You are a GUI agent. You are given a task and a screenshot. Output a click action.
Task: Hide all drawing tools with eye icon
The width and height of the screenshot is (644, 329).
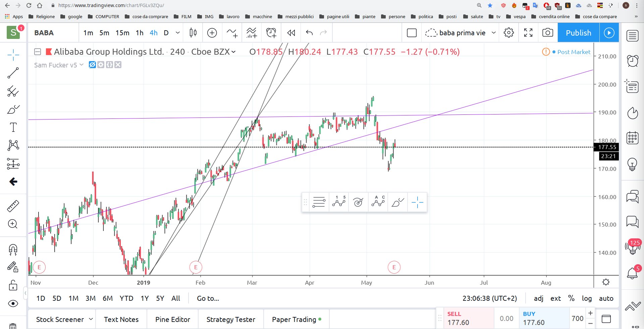point(13,303)
